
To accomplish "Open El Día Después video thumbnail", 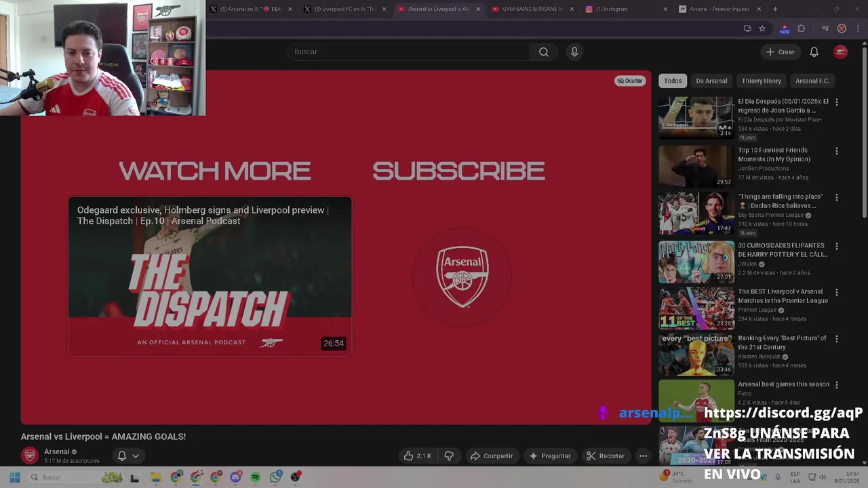I will pos(696,118).
